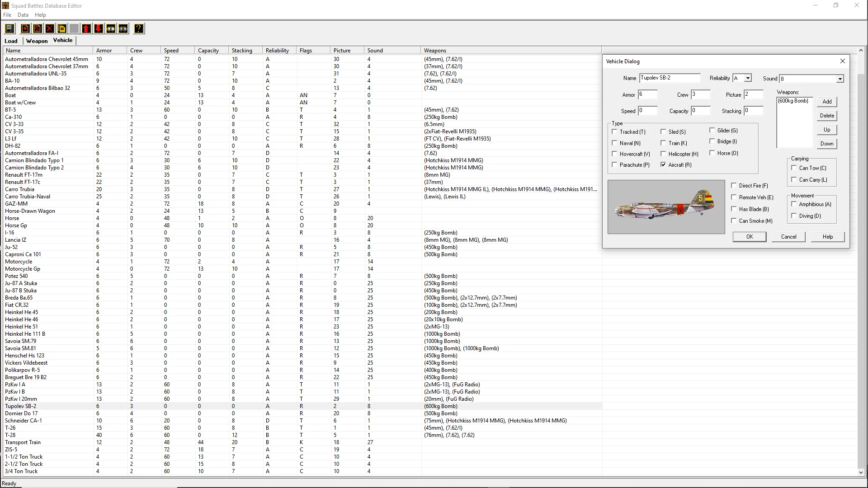The image size is (868, 488).
Task: Uncheck the Aircraft (R) checkbox
Action: point(663,165)
